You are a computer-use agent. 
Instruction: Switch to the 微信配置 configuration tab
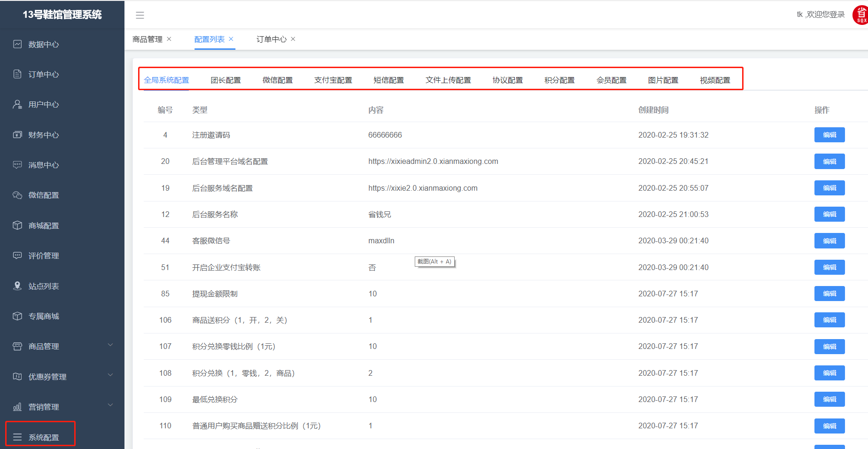click(278, 80)
